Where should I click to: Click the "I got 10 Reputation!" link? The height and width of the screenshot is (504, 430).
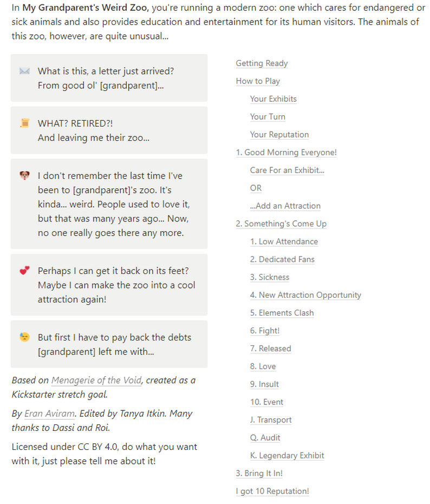[x=272, y=492]
